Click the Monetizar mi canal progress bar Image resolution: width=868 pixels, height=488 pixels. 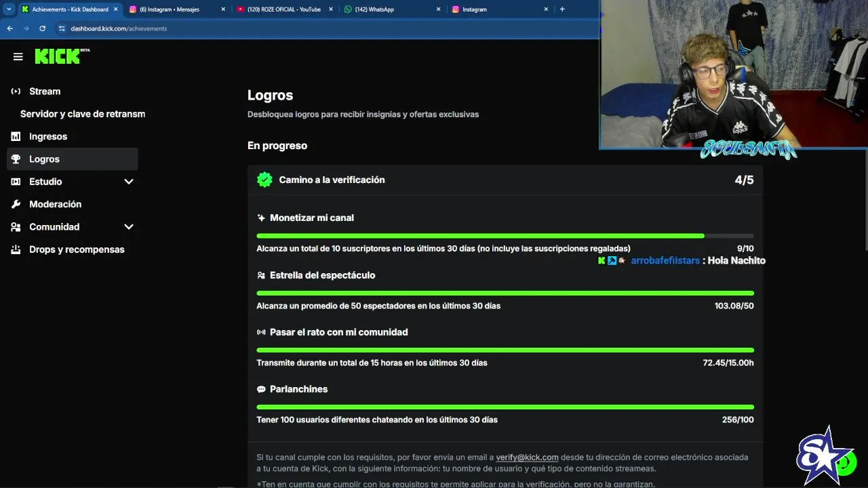pyautogui.click(x=505, y=236)
